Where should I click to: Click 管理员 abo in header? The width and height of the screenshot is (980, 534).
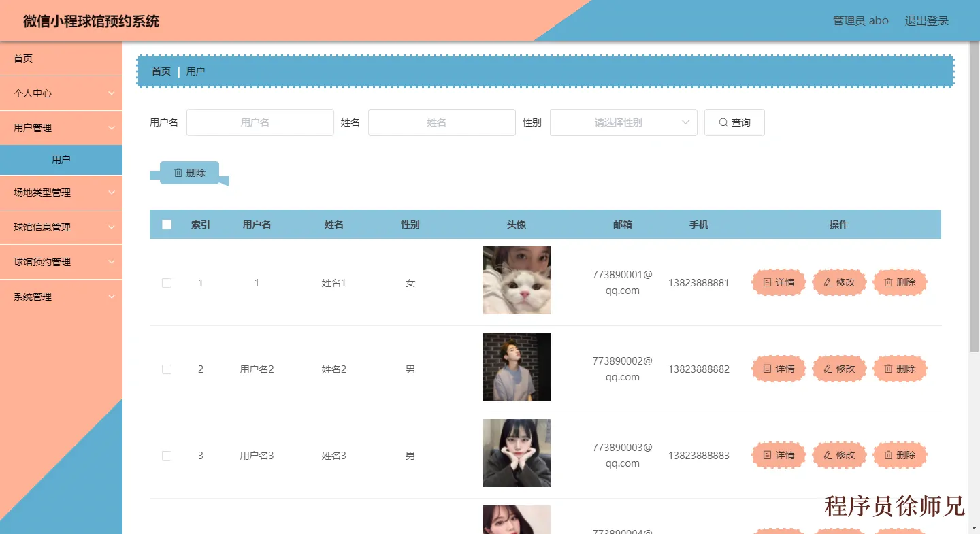click(861, 20)
